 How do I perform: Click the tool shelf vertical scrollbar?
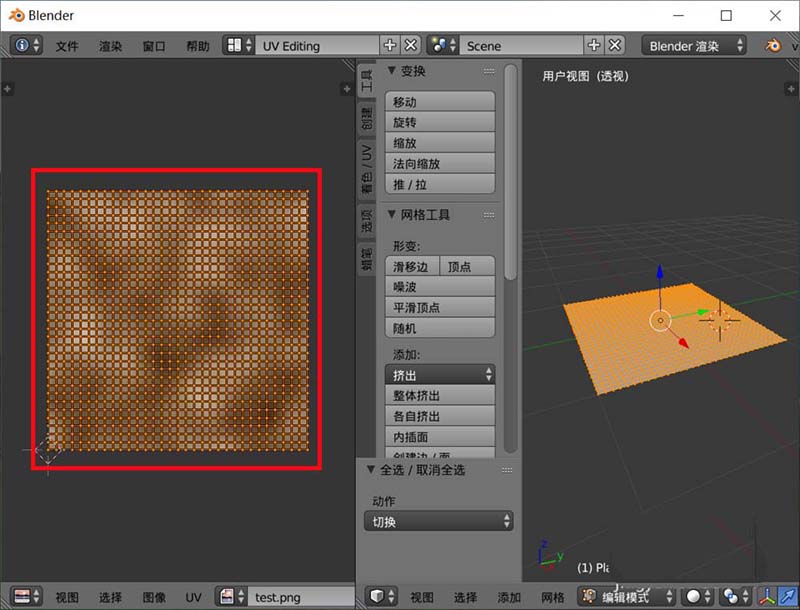point(510,172)
